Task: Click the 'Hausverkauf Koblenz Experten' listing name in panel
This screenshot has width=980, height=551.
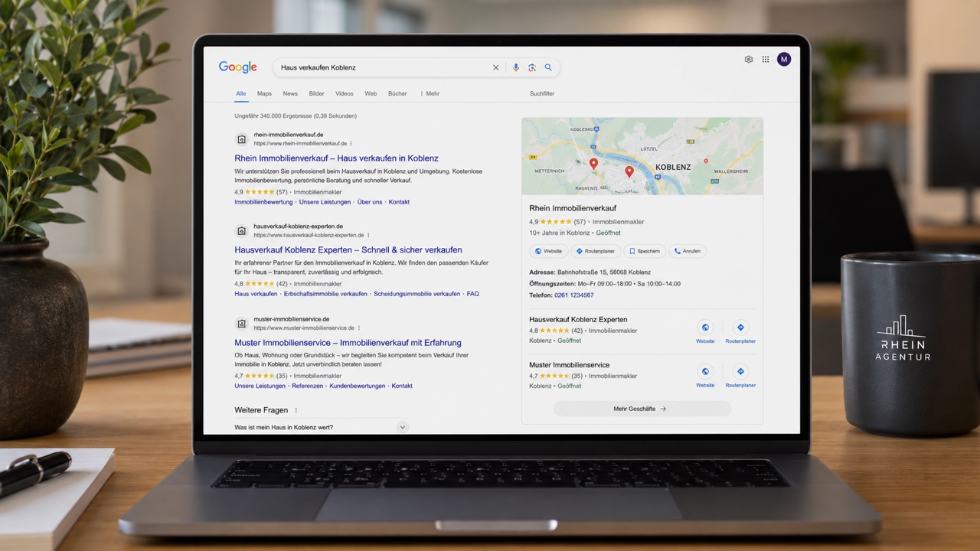Action: pos(578,319)
